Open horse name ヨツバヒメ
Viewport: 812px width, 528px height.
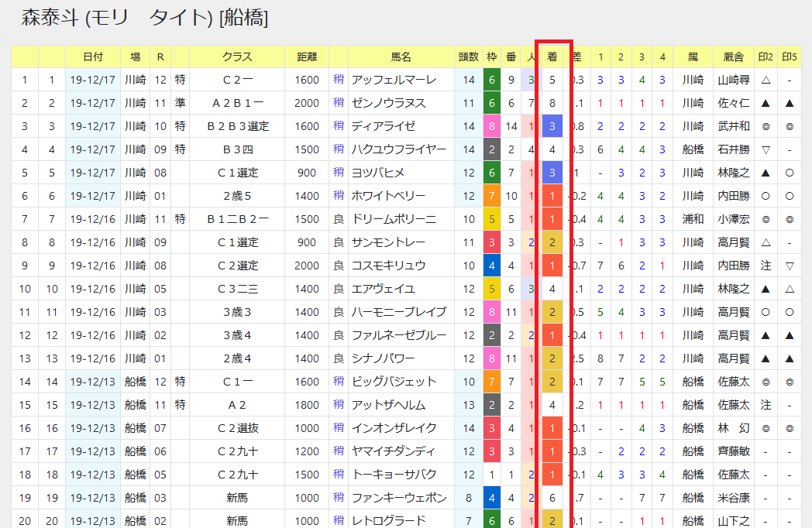pyautogui.click(x=378, y=173)
